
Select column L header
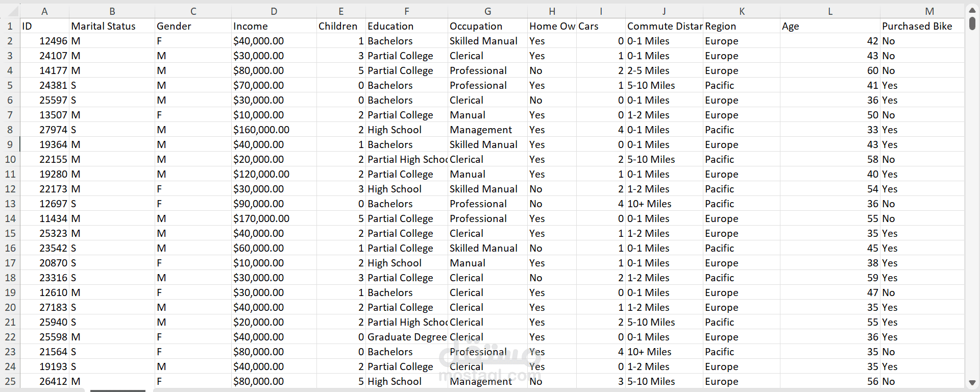[x=830, y=11]
